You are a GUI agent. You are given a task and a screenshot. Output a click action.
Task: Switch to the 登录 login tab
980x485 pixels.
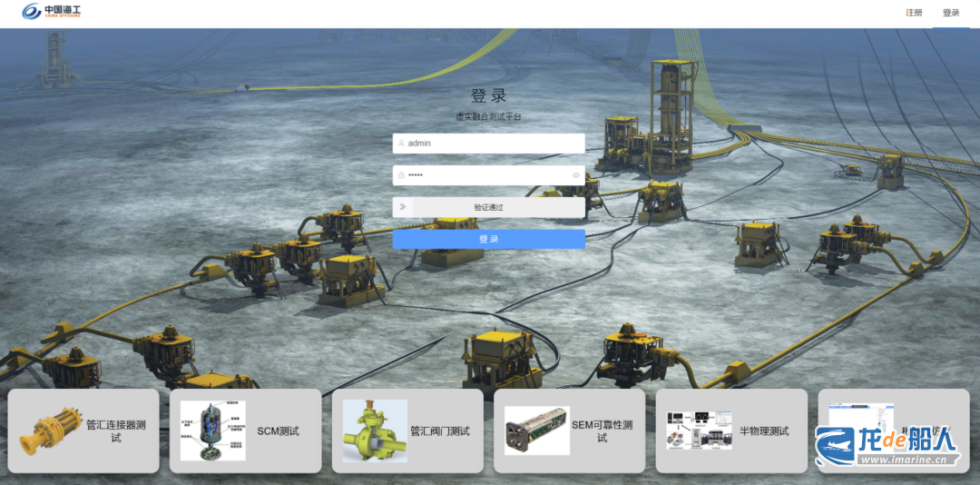point(951,13)
